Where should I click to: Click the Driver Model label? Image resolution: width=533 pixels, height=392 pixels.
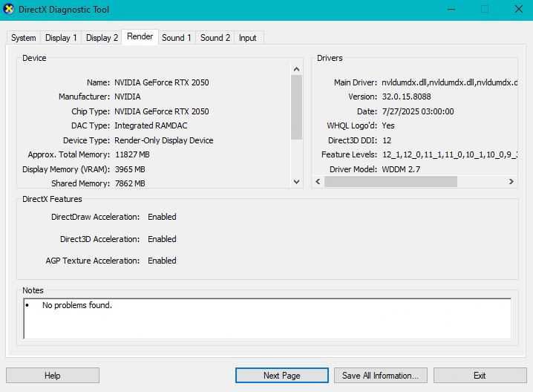click(x=353, y=169)
